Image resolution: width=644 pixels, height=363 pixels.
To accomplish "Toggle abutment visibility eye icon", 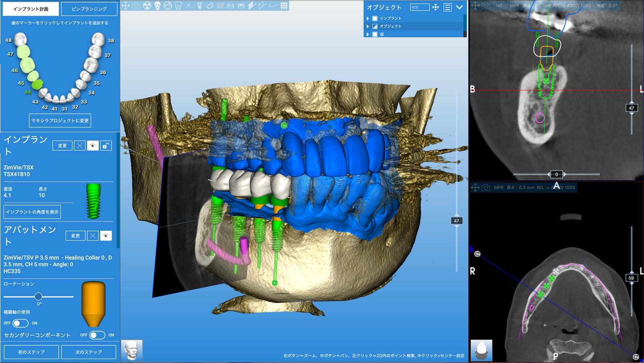I will (105, 236).
